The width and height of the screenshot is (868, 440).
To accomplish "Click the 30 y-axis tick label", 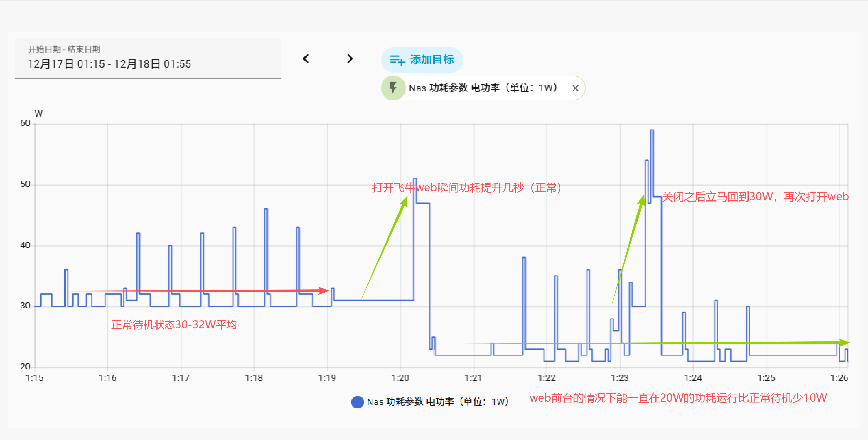I will pos(25,306).
